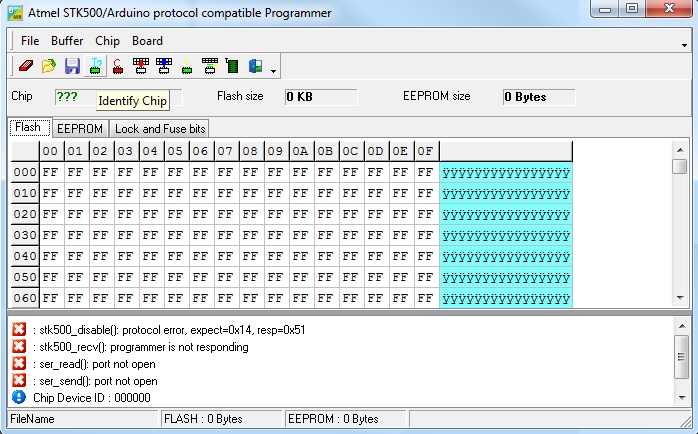Click the chip icon with red arrow
698x434 pixels.
pyautogui.click(x=140, y=66)
